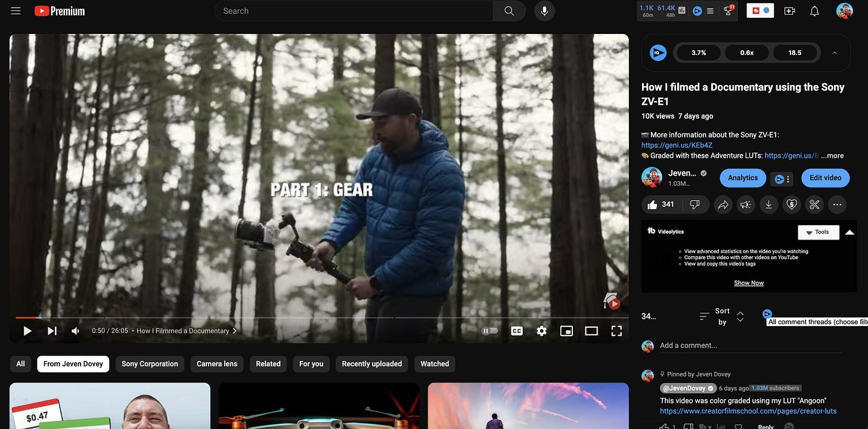Open the Analytics button
The width and height of the screenshot is (868, 429).
point(743,178)
